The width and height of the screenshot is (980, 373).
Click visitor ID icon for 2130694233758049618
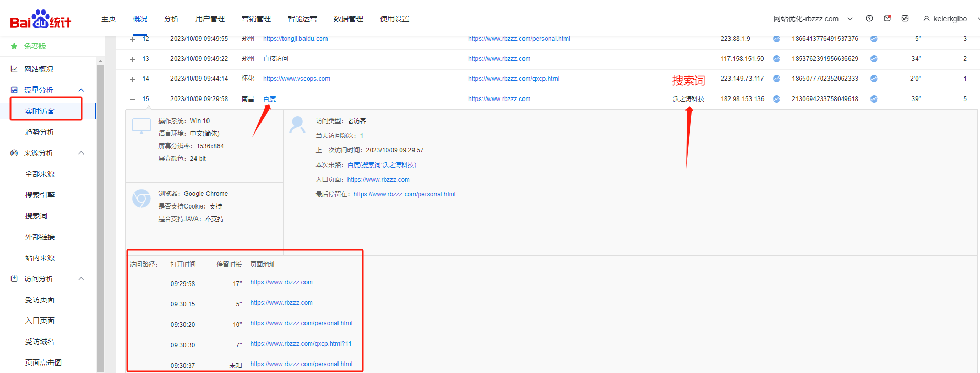tap(874, 99)
